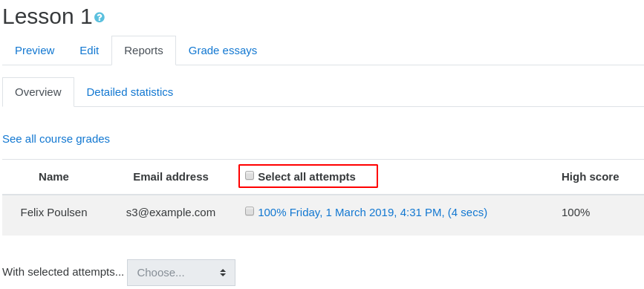Image resolution: width=644 pixels, height=289 pixels.
Task: Click the Lesson 1 page heading
Action: 48,17
